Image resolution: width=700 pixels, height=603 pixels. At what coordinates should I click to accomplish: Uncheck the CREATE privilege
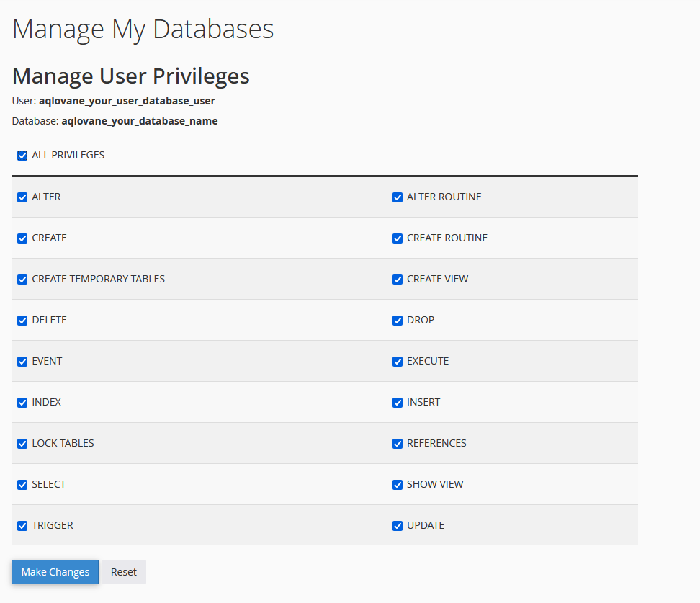point(22,238)
